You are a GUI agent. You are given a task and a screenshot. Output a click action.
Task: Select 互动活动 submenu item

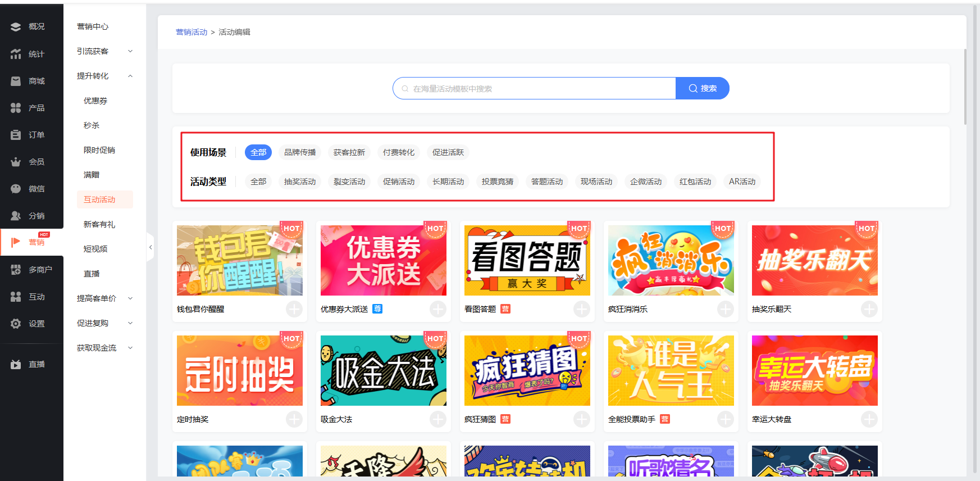click(x=105, y=199)
